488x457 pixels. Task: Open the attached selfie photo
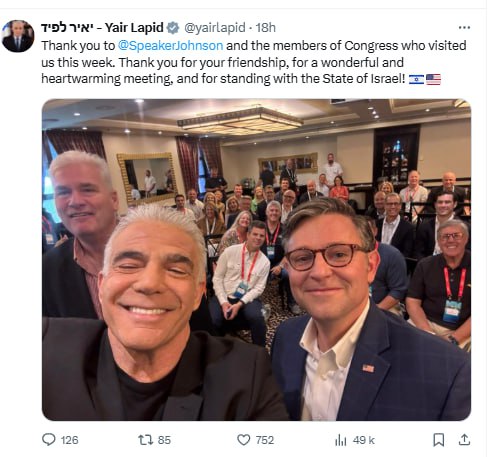[x=256, y=259]
